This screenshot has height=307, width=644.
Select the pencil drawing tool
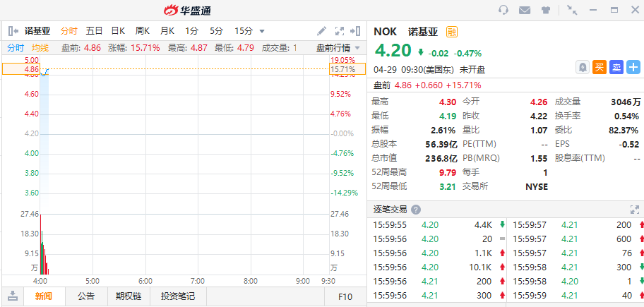[x=322, y=31]
